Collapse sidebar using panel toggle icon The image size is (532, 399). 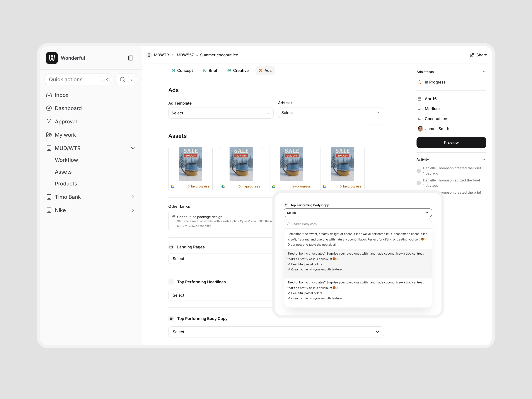click(x=130, y=58)
